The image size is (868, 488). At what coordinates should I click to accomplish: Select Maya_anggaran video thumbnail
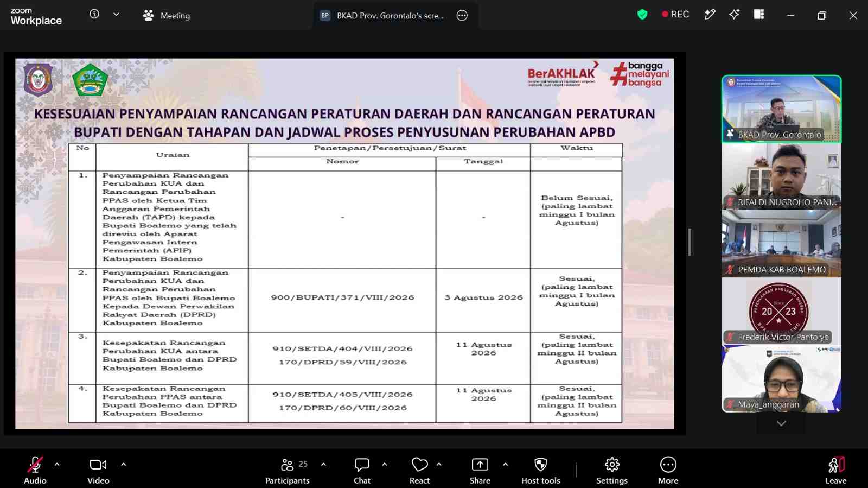[x=782, y=378]
